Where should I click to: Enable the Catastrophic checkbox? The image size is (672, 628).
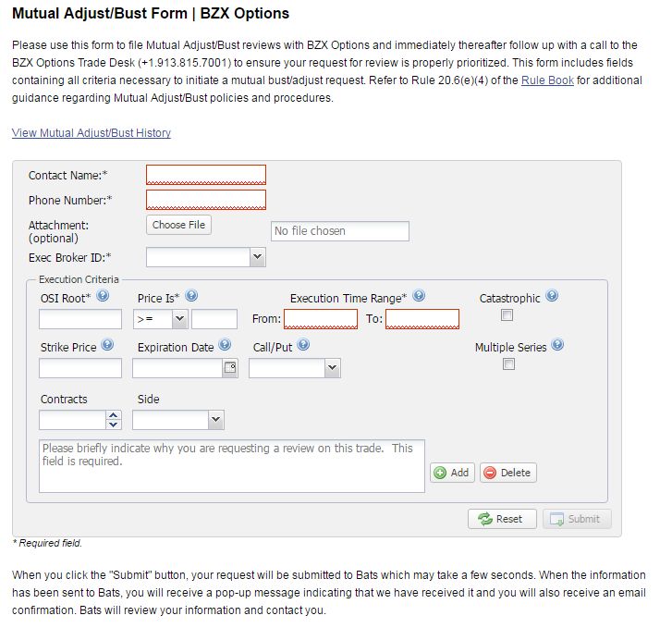tap(507, 315)
